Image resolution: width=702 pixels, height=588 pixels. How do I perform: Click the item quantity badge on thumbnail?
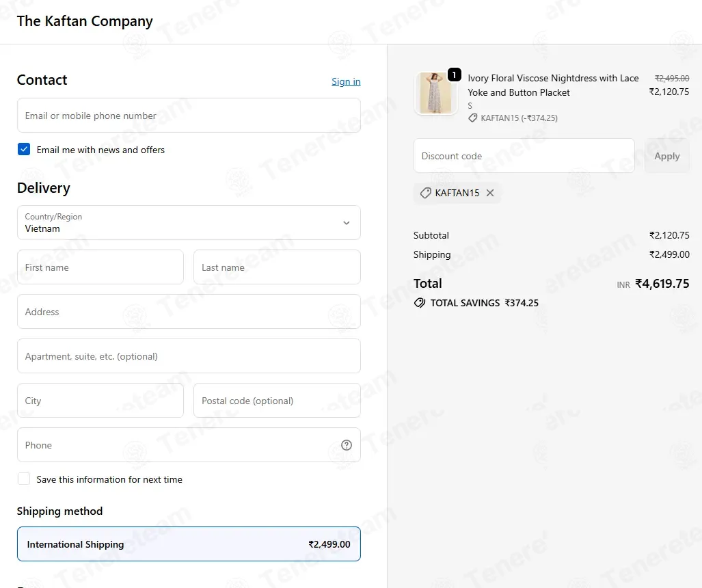(455, 75)
